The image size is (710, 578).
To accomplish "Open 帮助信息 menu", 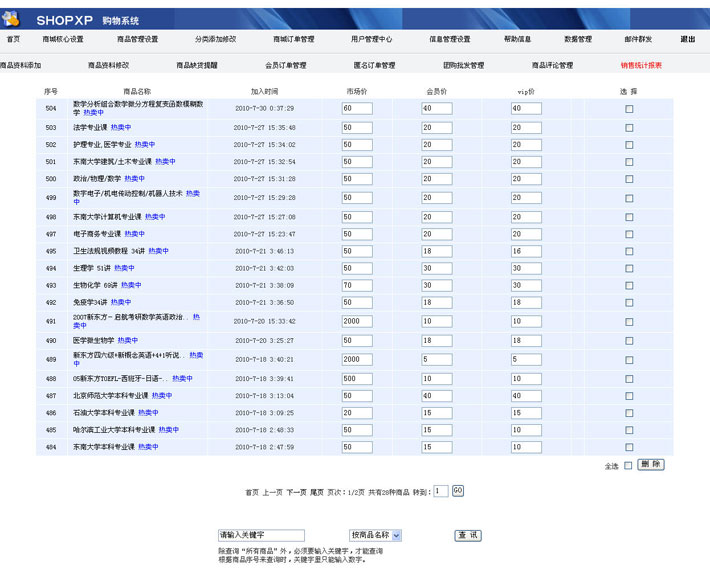I will click(518, 39).
